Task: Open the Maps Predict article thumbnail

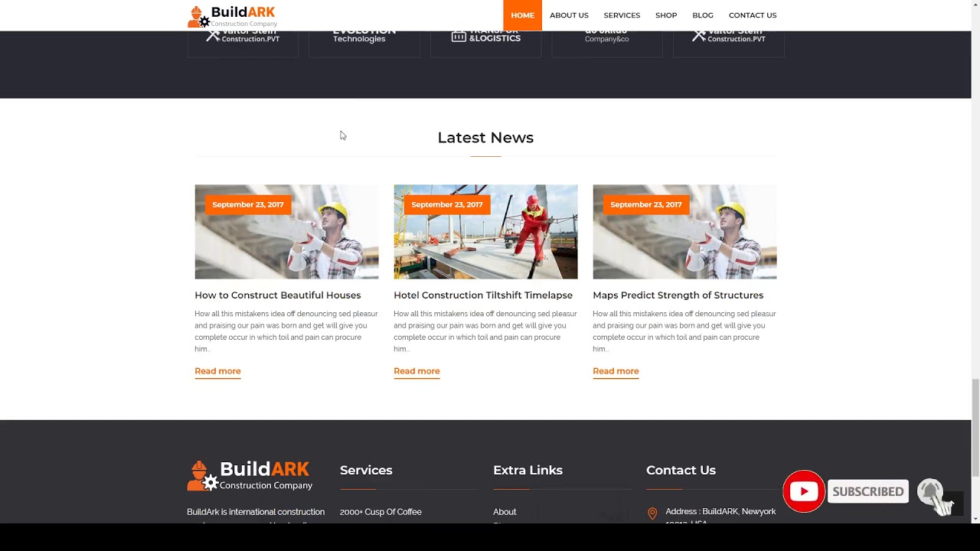Action: [x=684, y=232]
